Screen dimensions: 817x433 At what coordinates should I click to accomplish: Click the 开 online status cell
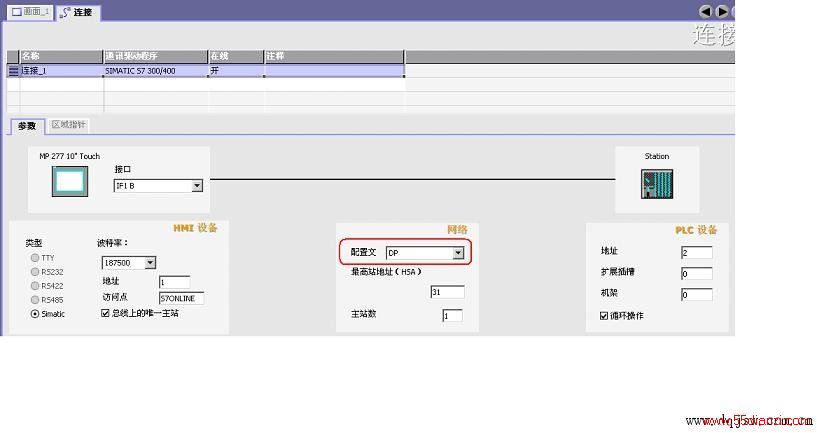pos(236,71)
